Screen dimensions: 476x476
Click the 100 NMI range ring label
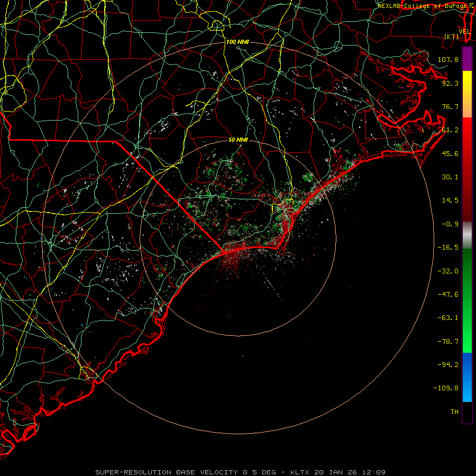click(x=237, y=42)
